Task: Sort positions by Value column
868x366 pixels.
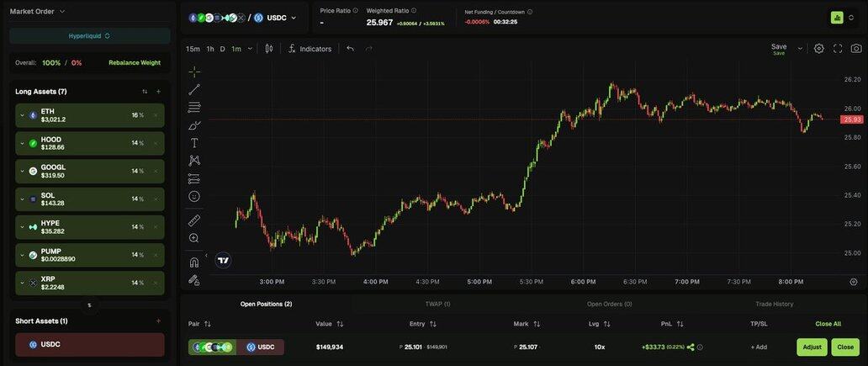Action: (x=340, y=324)
